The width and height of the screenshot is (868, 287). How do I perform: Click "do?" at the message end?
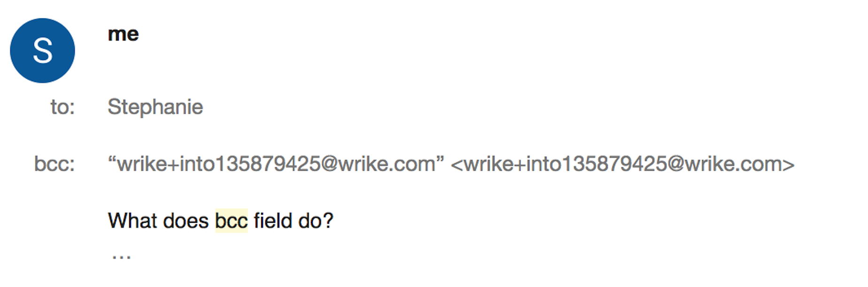click(316, 221)
